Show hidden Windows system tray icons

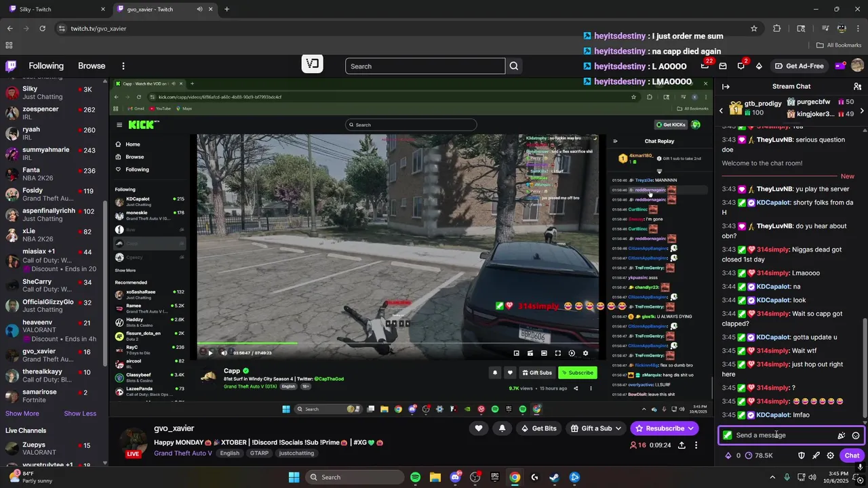click(x=772, y=477)
